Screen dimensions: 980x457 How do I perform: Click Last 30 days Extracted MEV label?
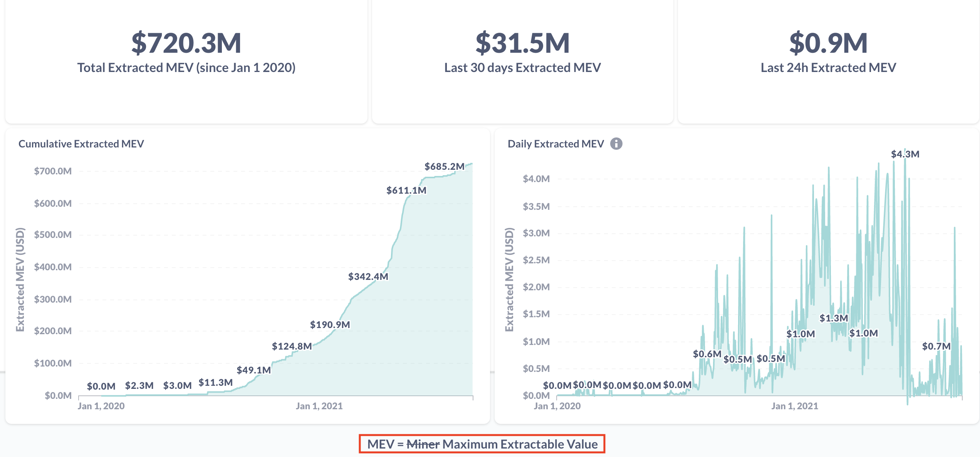(x=522, y=68)
